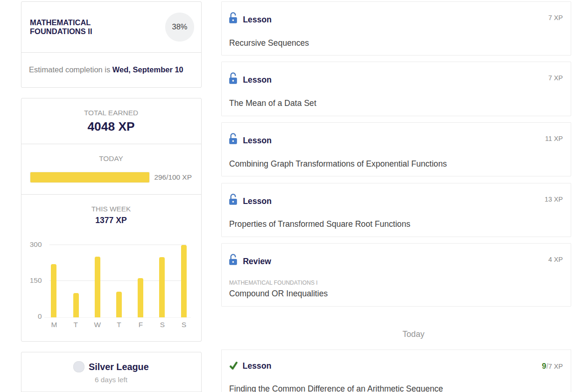Click Sunday's tallest bar in weekly chart
Image resolution: width=588 pixels, height=392 pixels.
coord(184,281)
